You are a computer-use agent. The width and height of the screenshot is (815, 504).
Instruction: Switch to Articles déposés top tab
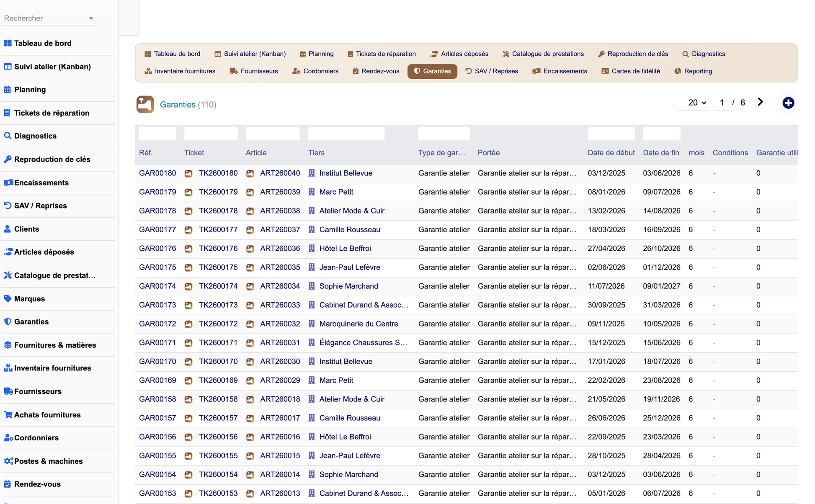tap(459, 54)
